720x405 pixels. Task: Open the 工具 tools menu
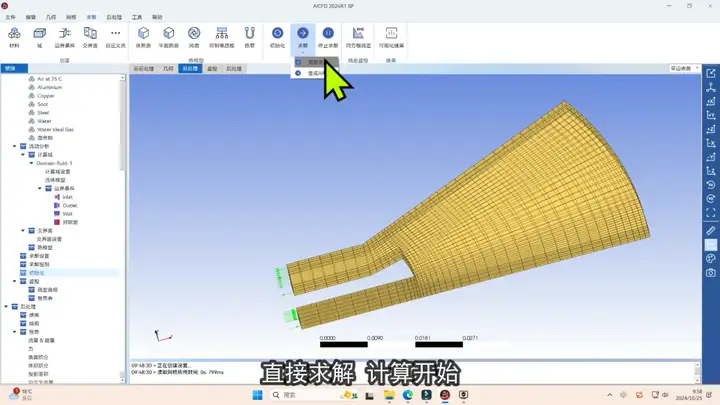click(137, 17)
